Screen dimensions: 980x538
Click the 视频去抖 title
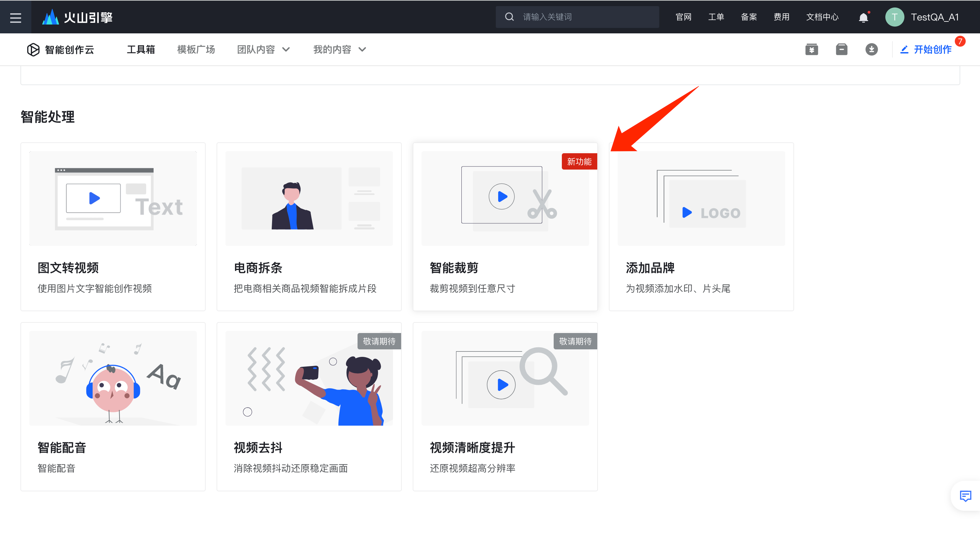[258, 447]
